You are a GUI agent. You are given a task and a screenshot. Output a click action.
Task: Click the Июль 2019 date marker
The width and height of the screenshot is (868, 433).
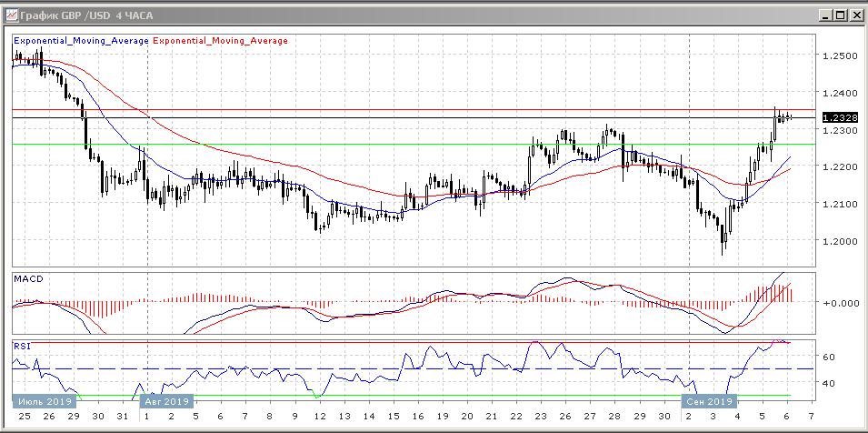pyautogui.click(x=45, y=401)
